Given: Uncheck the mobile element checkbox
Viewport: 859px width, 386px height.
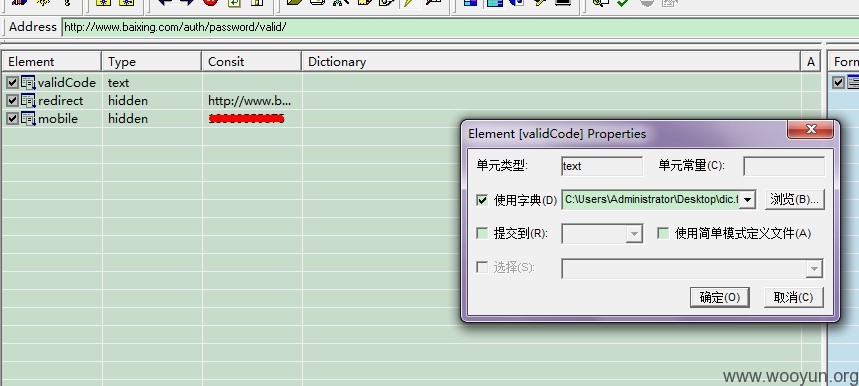Looking at the screenshot, I should point(13,119).
